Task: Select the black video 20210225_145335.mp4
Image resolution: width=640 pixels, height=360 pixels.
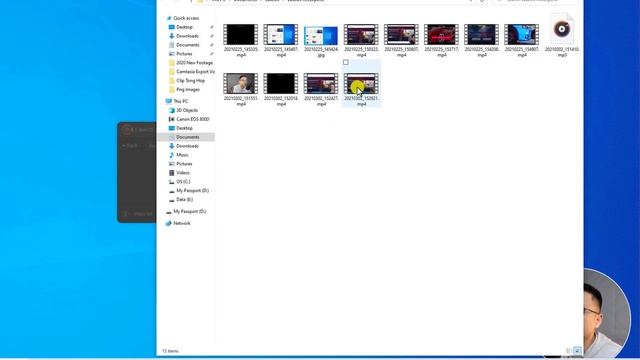Action: pyautogui.click(x=240, y=40)
